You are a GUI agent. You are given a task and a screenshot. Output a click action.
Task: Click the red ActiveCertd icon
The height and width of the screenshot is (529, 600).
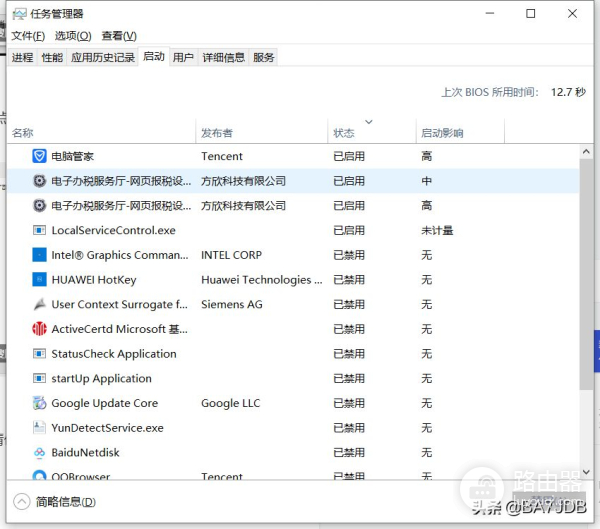coord(39,329)
